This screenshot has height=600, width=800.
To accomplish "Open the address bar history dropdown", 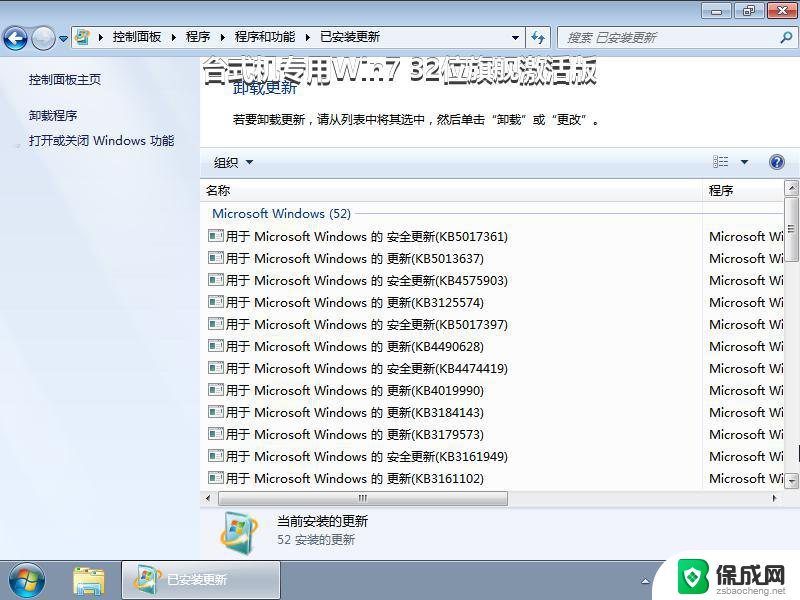I will coord(515,38).
